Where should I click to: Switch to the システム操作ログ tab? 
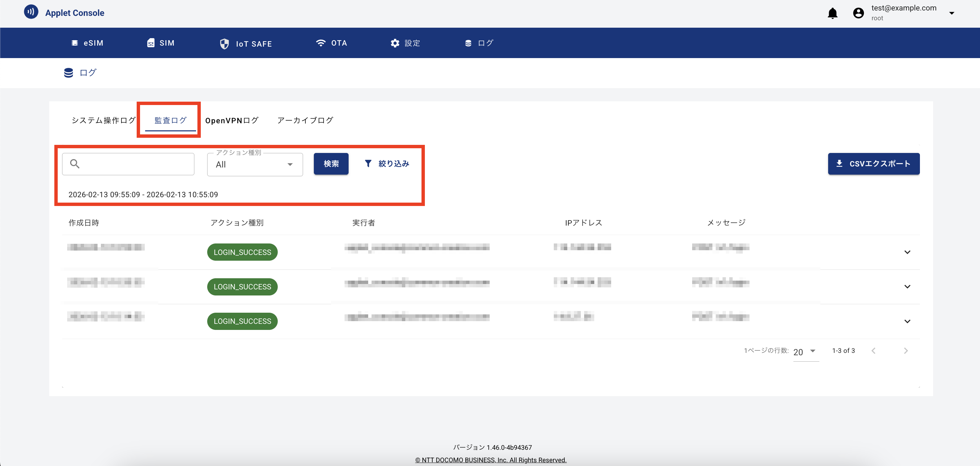[103, 120]
